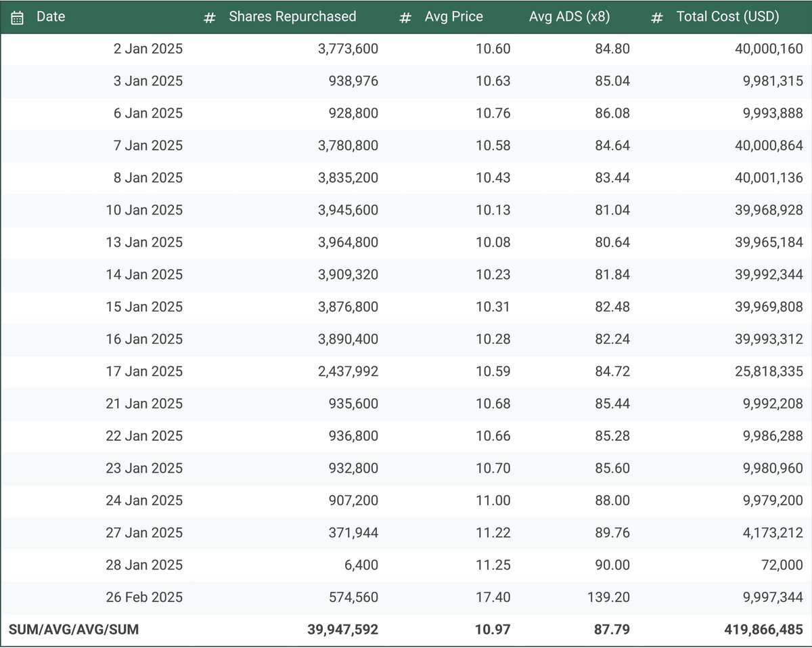Click the calendar icon beside Date header
The image size is (812, 648).
[18, 18]
